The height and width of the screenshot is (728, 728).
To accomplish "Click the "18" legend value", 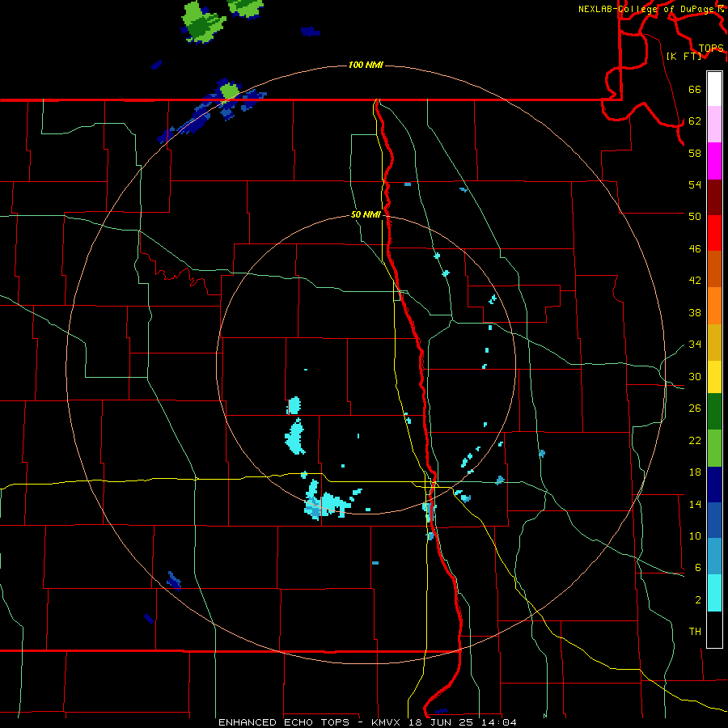I will (x=695, y=472).
